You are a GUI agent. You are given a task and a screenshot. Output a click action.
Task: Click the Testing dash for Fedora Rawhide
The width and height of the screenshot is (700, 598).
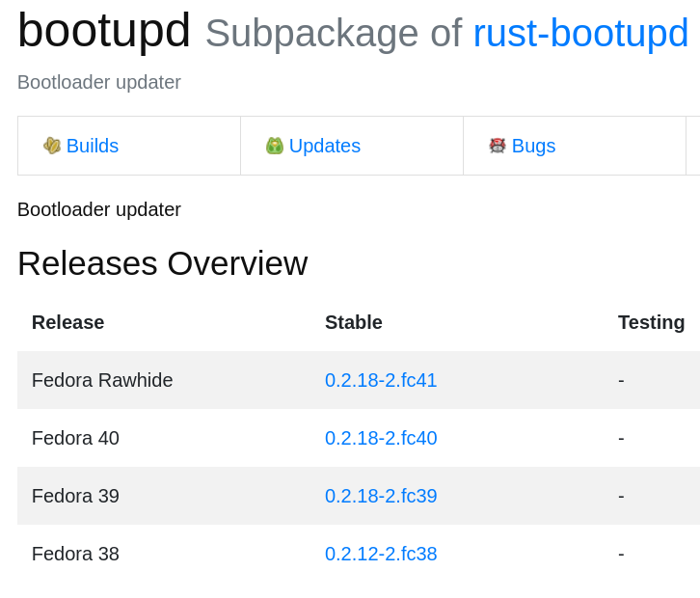pyautogui.click(x=621, y=380)
